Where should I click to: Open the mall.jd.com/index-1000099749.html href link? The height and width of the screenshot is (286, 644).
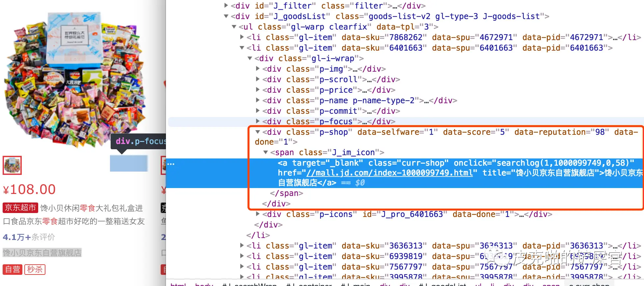click(390, 173)
